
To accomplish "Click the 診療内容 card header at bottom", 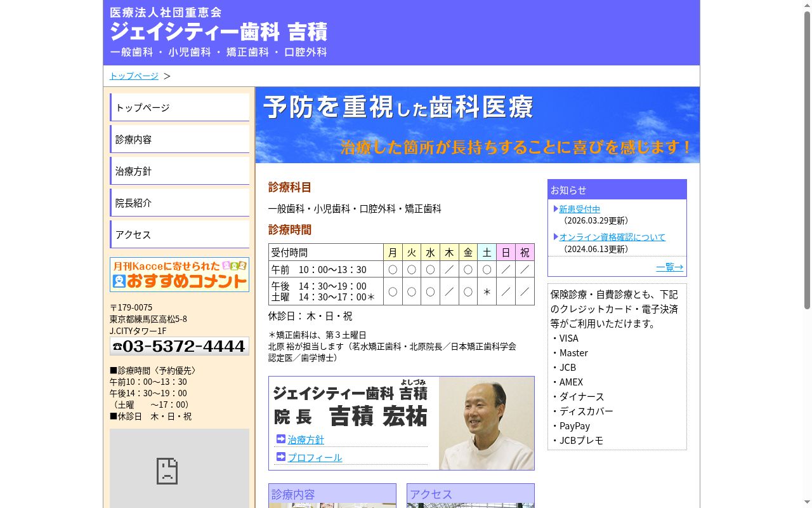I will (x=332, y=493).
